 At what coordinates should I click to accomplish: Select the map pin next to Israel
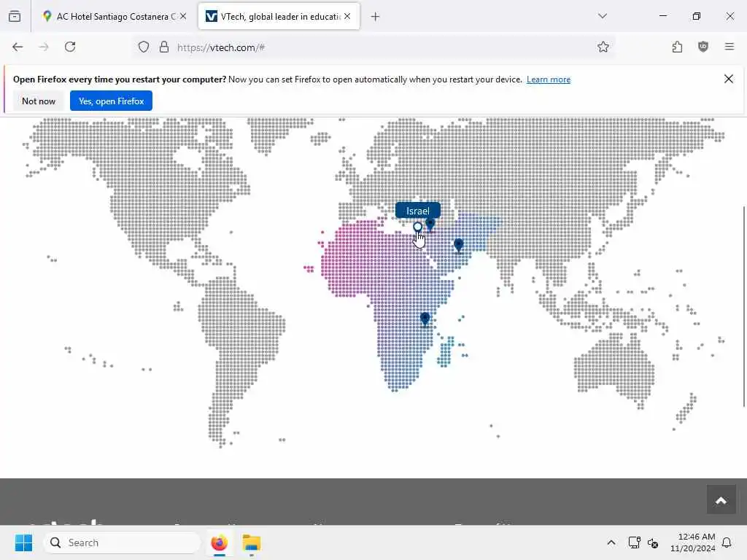pos(430,224)
